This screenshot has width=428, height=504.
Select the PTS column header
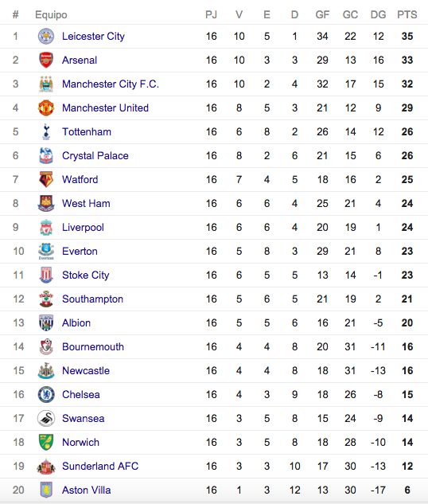[x=407, y=15]
